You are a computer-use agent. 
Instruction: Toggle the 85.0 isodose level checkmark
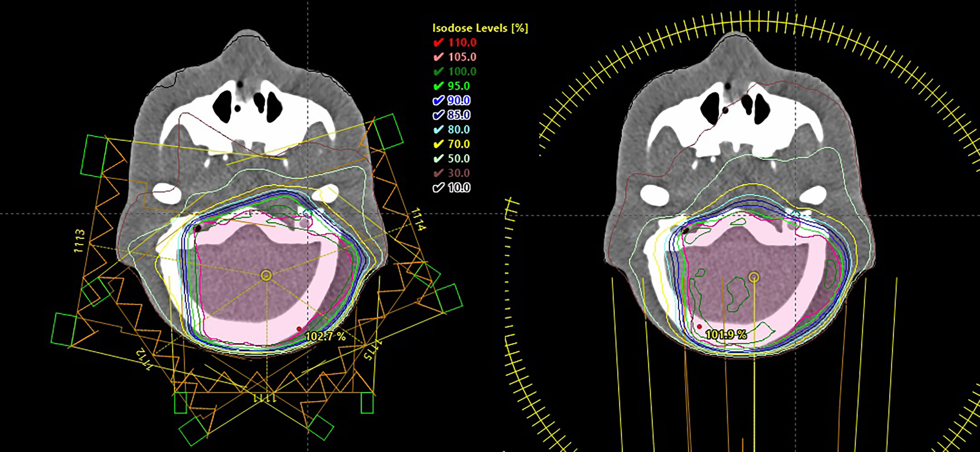439,115
